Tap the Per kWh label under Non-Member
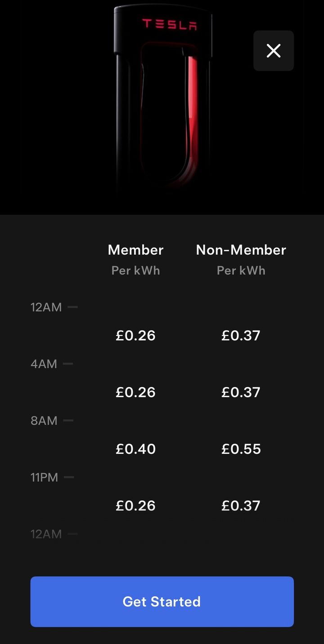 (x=241, y=271)
